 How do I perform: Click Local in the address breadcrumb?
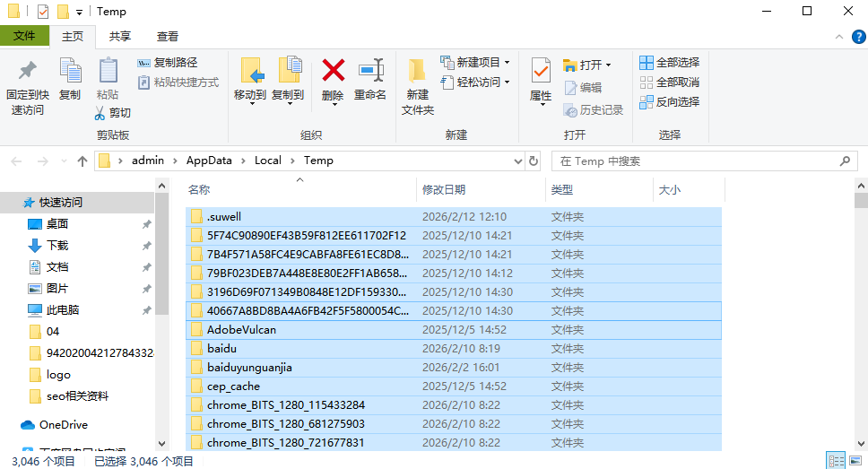(x=268, y=161)
